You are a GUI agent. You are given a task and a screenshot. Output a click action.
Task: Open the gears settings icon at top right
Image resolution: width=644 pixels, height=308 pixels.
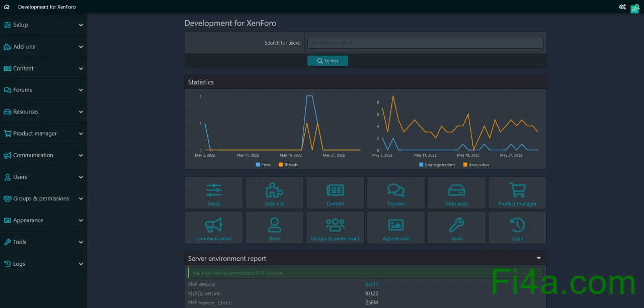click(622, 7)
